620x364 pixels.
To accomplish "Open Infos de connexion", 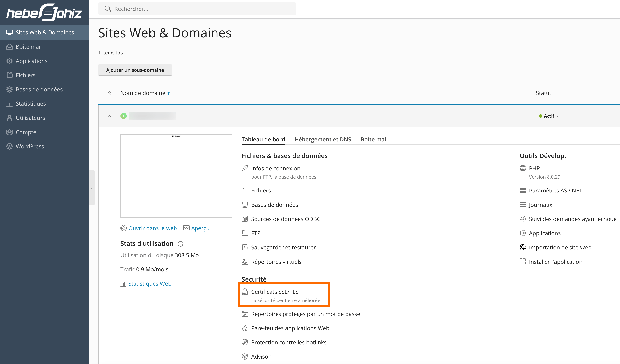I will pos(276,168).
